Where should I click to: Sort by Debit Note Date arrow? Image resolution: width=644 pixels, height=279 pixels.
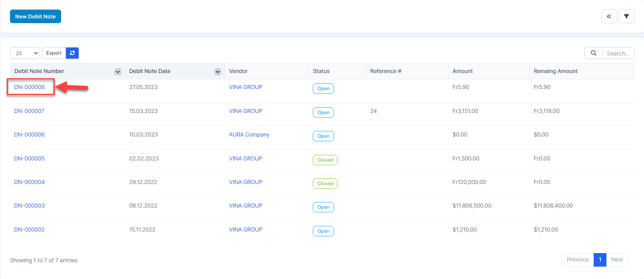point(218,71)
